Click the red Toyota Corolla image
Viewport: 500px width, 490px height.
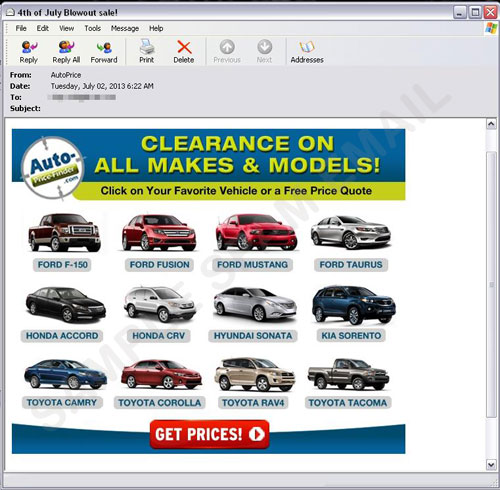coord(161,374)
